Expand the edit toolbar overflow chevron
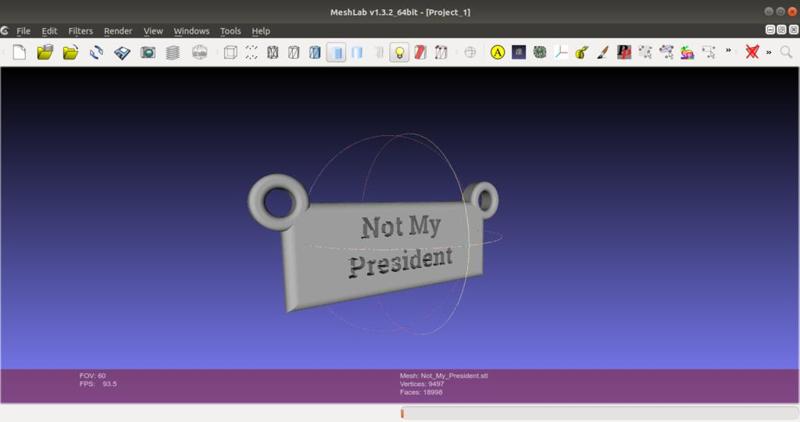This screenshot has height=422, width=800. [x=729, y=51]
